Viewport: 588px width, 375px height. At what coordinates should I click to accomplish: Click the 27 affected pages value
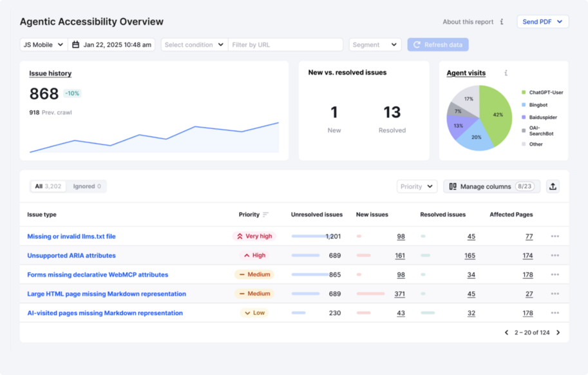529,294
